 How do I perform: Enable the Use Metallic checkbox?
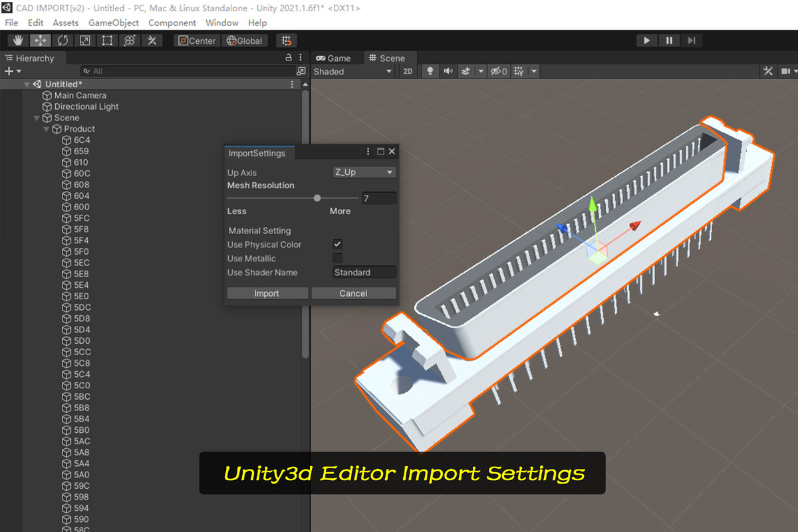338,258
